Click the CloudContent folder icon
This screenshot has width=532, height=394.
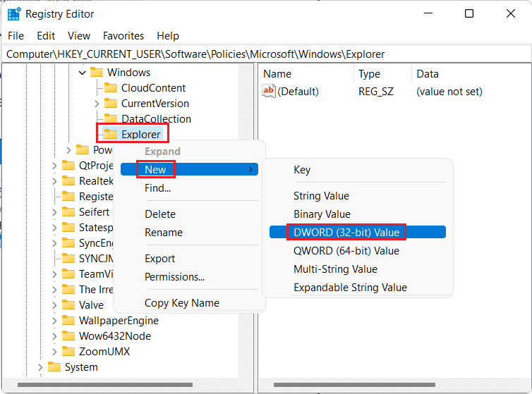[x=111, y=87]
